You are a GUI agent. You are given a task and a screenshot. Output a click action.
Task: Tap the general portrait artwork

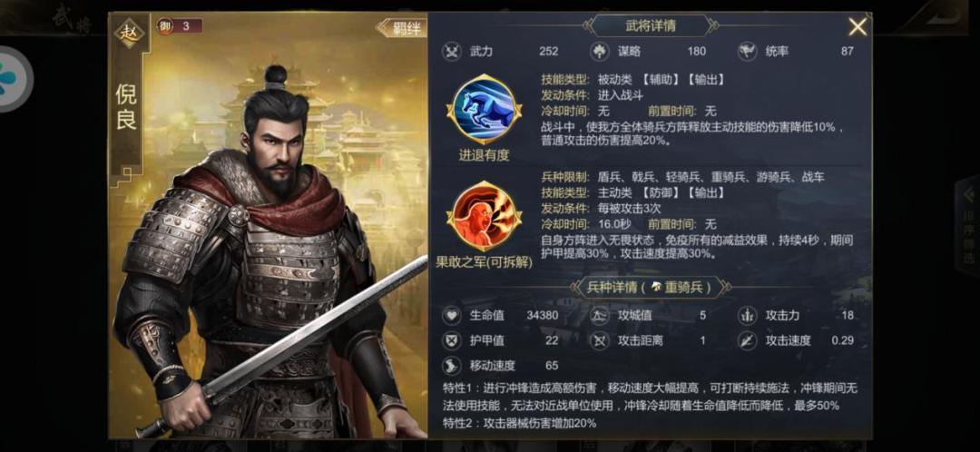click(x=269, y=251)
